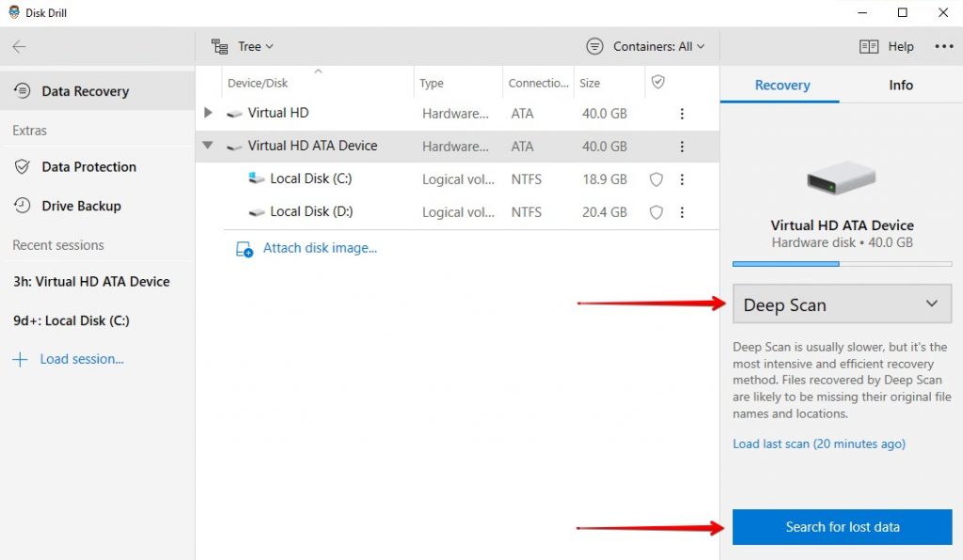Click the scan progress bar under the drive name
The image size is (963, 560).
pyautogui.click(x=841, y=264)
